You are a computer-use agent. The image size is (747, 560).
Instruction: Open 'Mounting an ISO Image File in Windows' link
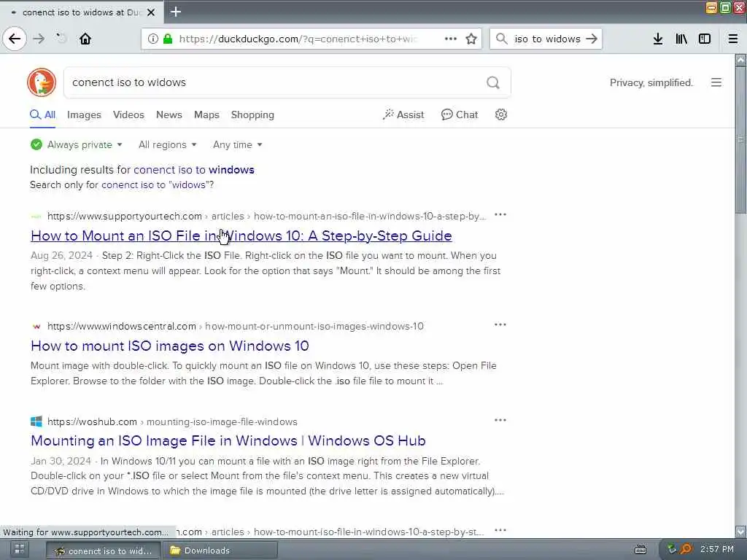pyautogui.click(x=228, y=440)
